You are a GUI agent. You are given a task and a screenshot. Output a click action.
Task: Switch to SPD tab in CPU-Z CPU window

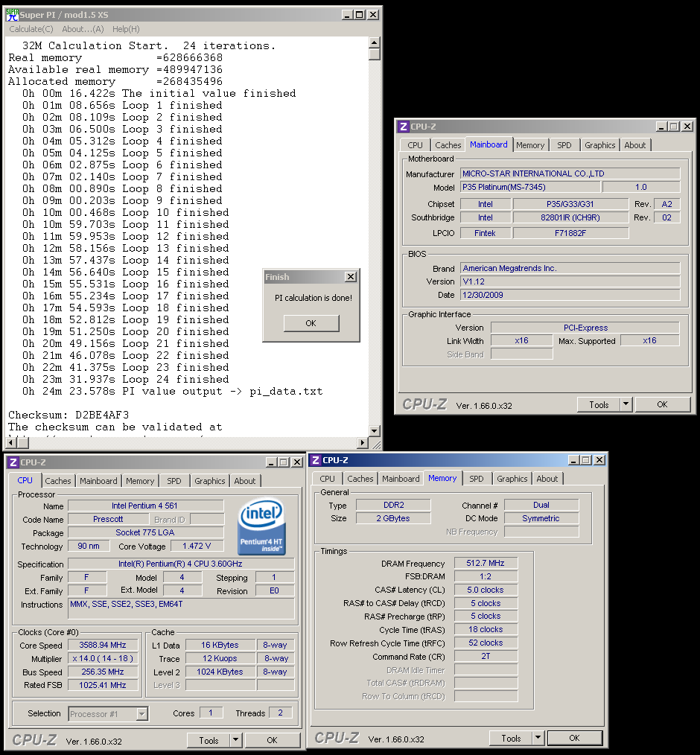click(174, 480)
